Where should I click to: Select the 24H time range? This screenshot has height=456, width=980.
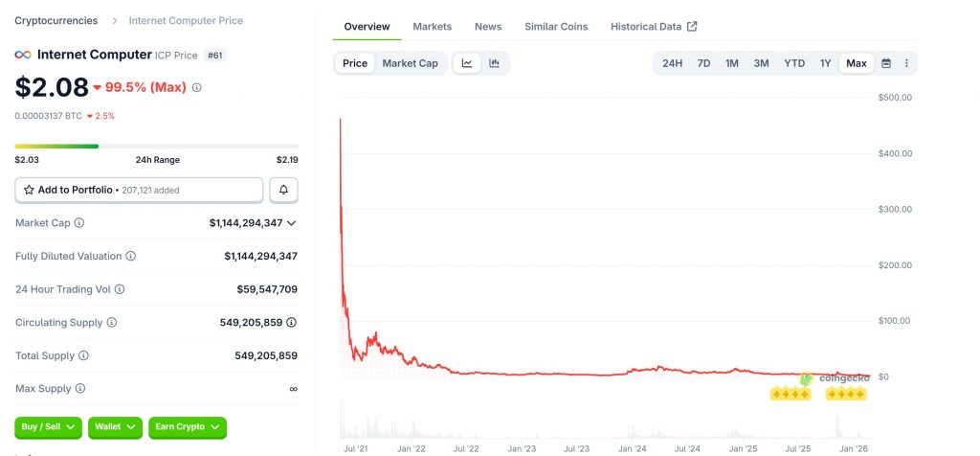(673, 63)
